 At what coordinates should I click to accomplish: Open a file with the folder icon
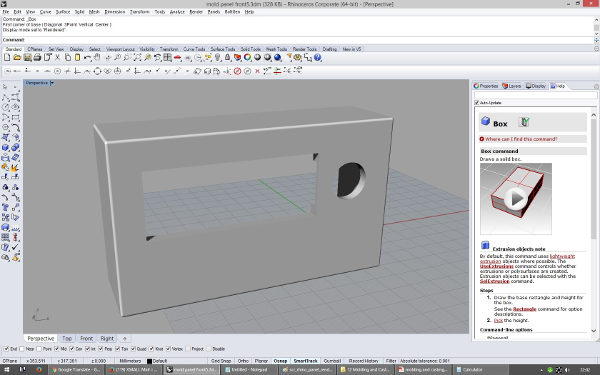(17, 58)
